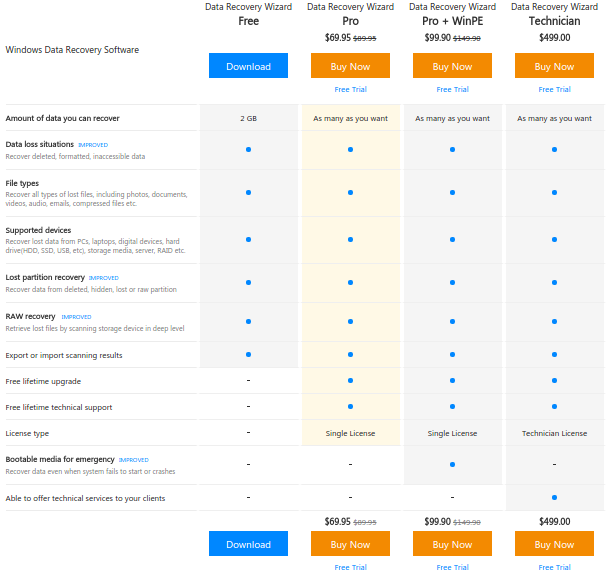Click Improved badge beside Bootable media for emergency

(134, 460)
